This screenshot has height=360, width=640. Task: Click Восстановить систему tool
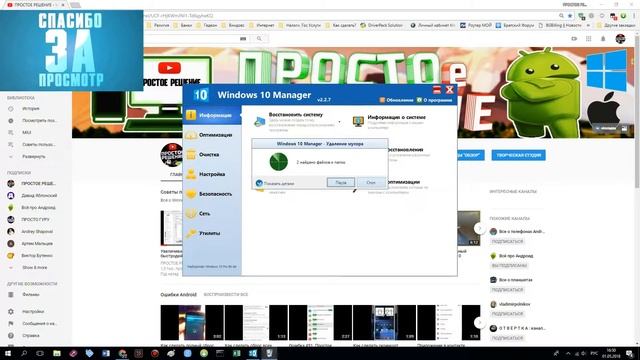click(296, 115)
